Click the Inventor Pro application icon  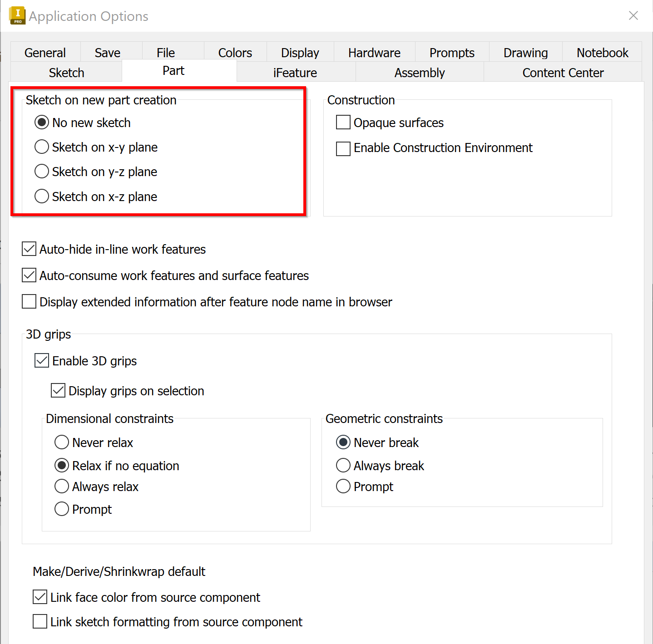click(x=16, y=15)
